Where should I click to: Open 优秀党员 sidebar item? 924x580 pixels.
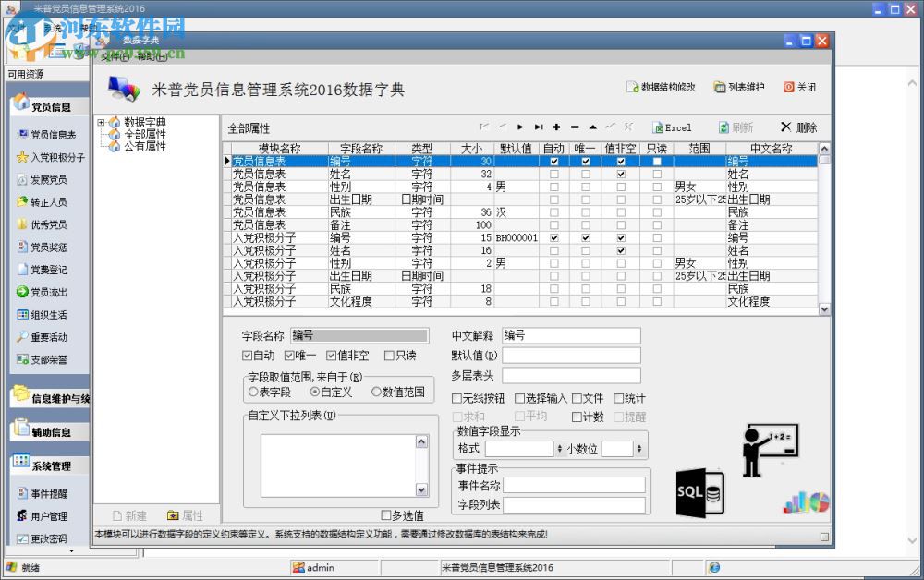(x=42, y=224)
